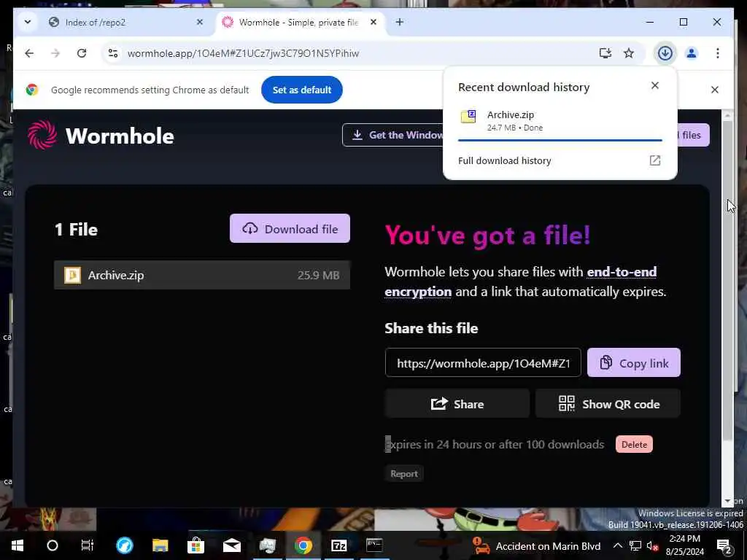Screen dimensions: 747x560
Task: Open the notification center
Action: point(724,545)
